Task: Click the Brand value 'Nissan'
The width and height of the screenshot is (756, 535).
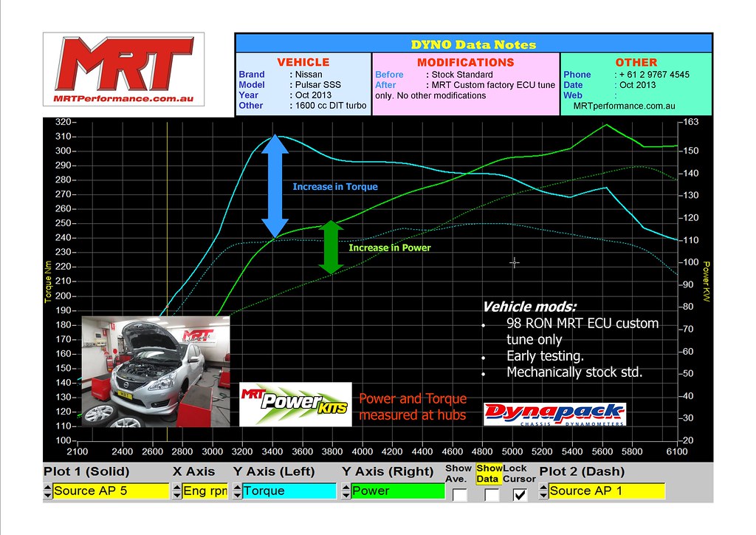Action: pos(309,75)
